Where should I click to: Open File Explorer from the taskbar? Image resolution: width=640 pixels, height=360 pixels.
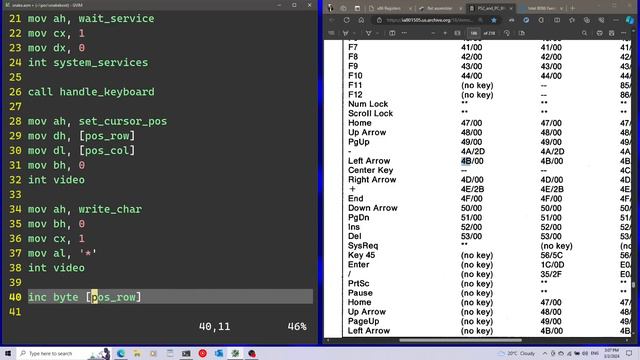(137, 353)
